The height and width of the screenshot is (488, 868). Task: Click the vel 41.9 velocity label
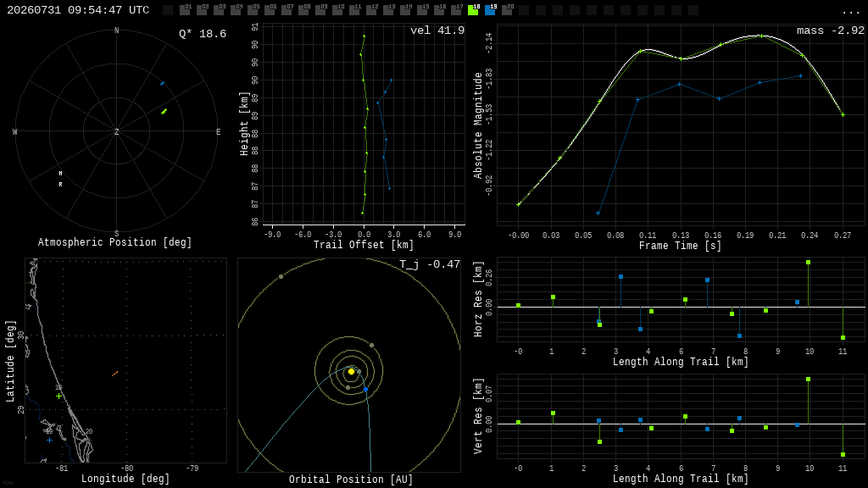pos(437,30)
